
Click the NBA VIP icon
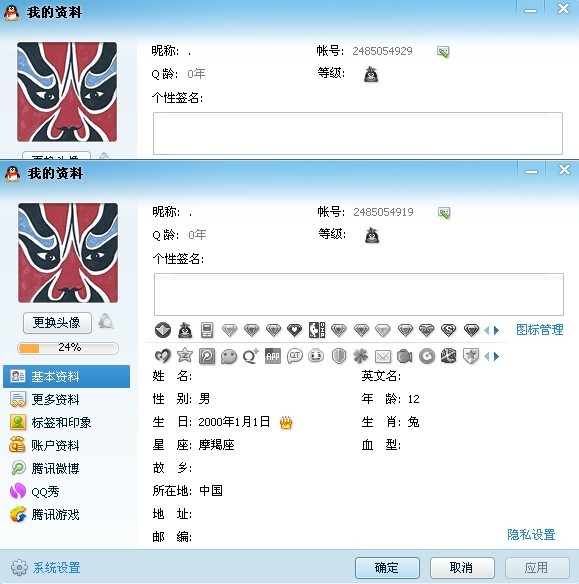click(317, 330)
